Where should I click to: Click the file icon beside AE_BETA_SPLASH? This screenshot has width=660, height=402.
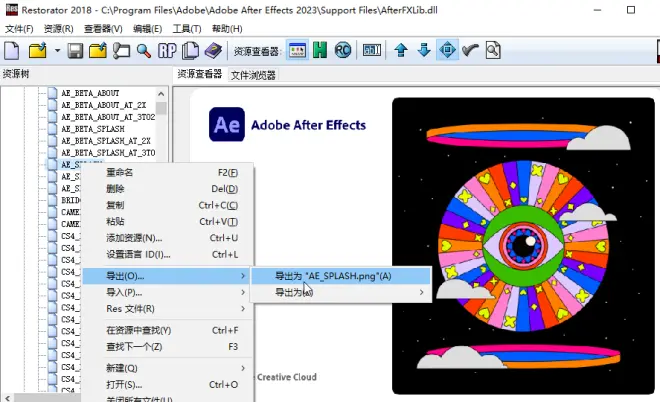52,129
